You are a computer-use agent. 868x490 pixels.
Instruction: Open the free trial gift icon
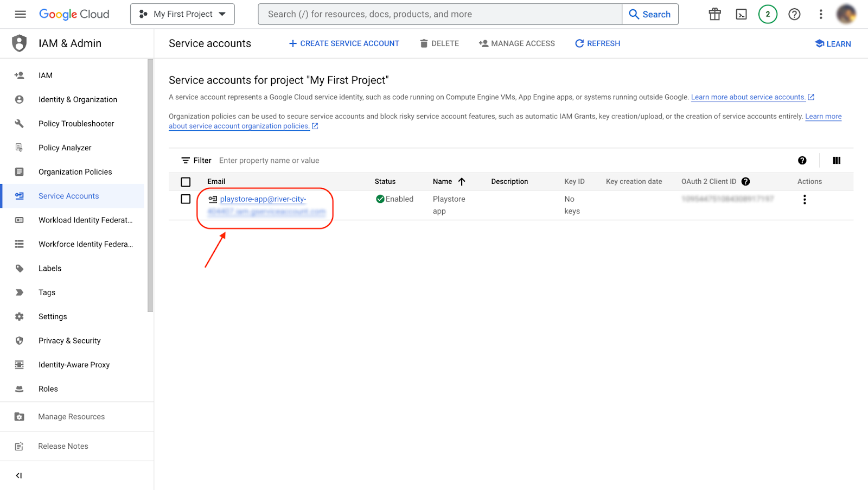[714, 14]
